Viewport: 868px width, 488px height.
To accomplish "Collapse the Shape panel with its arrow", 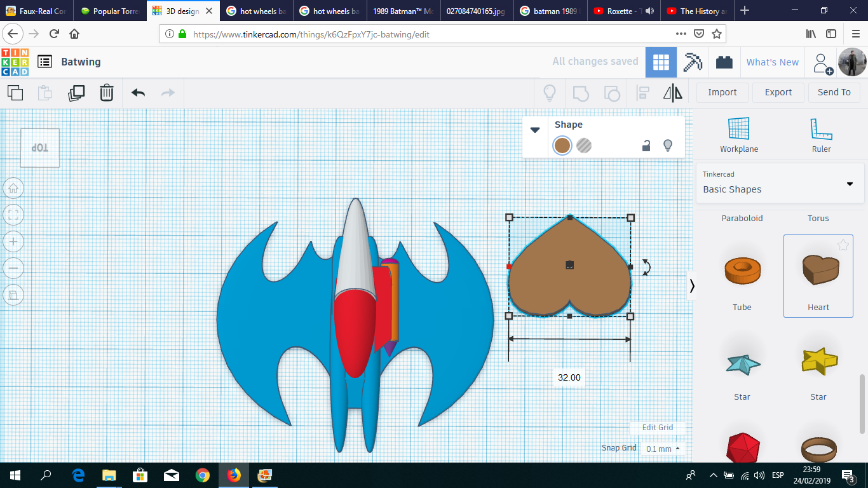I will click(534, 130).
